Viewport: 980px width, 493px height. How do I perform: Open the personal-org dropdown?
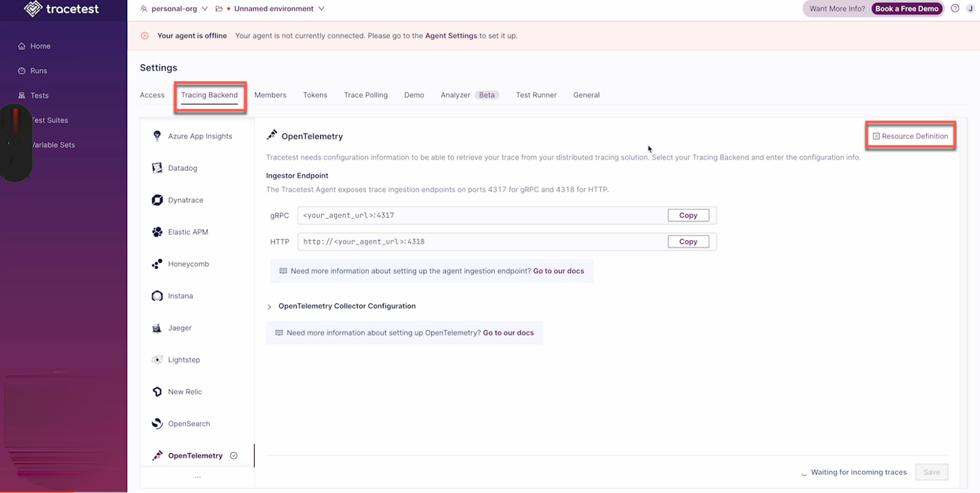[x=174, y=9]
